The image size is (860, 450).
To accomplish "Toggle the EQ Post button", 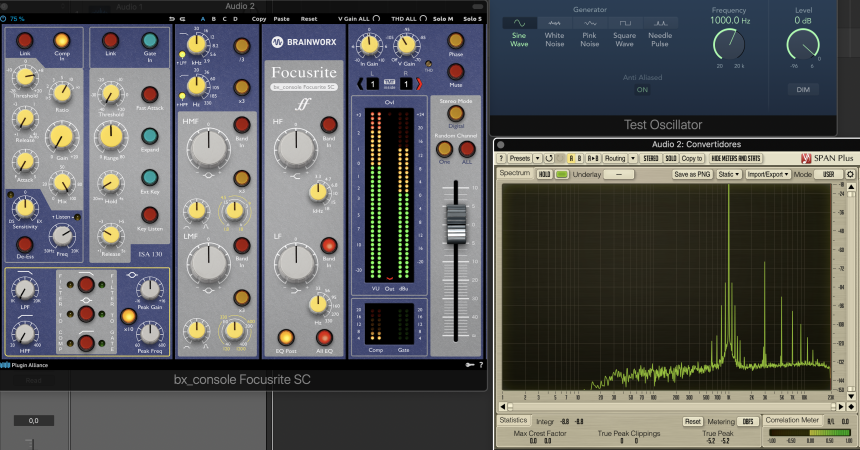I will pyautogui.click(x=286, y=337).
